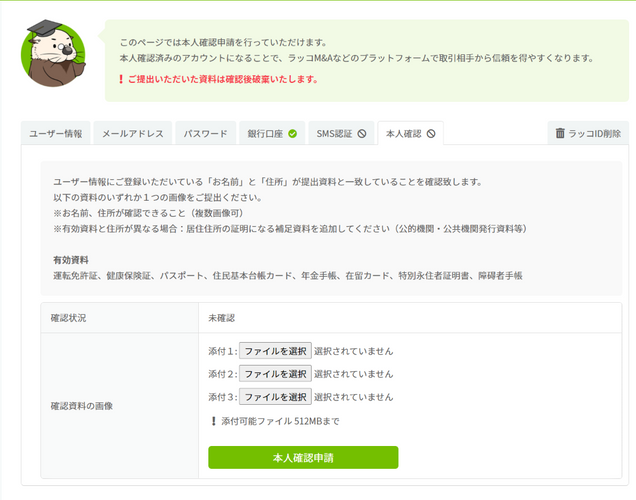Open the SMS認証 tab label

334,133
